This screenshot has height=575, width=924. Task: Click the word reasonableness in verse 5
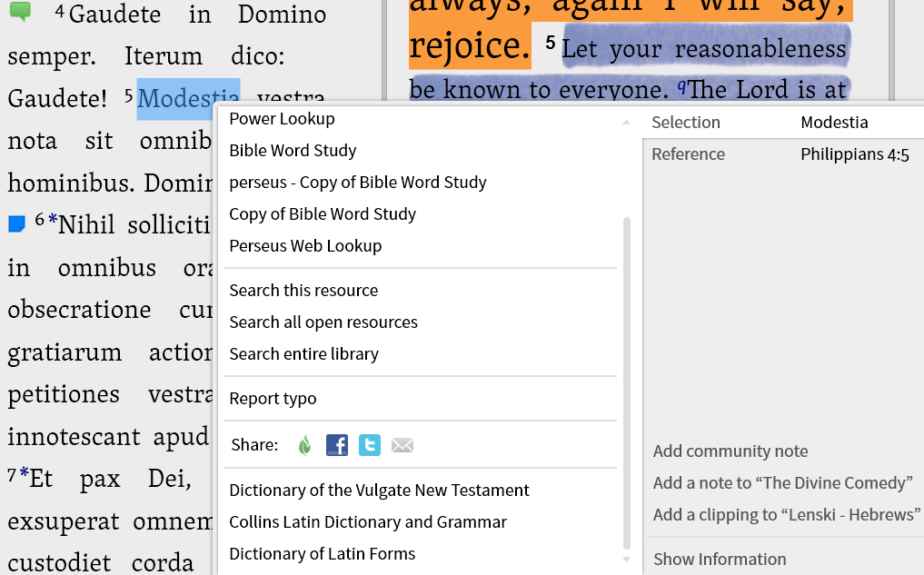[x=760, y=49]
